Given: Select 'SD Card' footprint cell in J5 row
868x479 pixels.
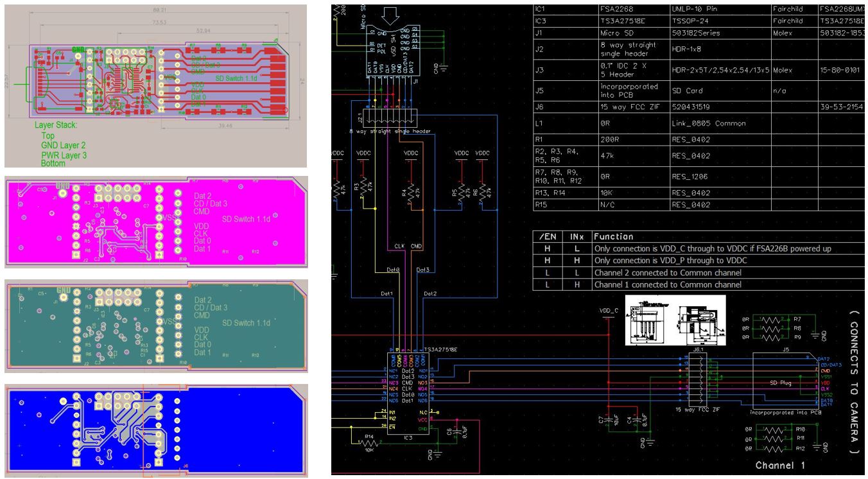Looking at the screenshot, I should point(687,91).
